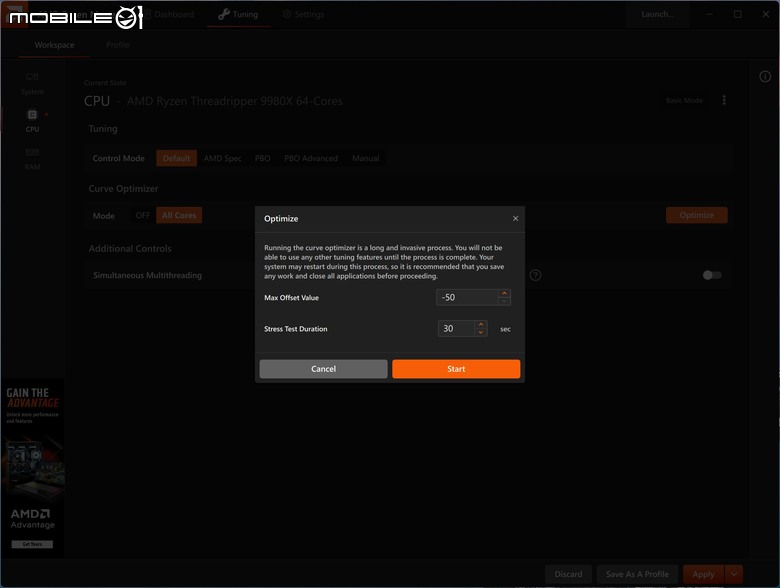
Task: Set Control Mode to PBO
Action: tap(263, 158)
